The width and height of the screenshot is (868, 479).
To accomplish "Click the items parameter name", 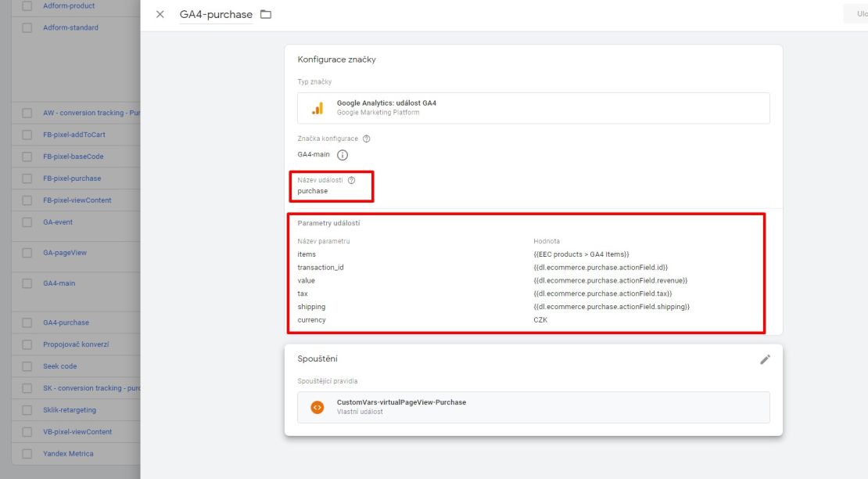I will tap(307, 254).
